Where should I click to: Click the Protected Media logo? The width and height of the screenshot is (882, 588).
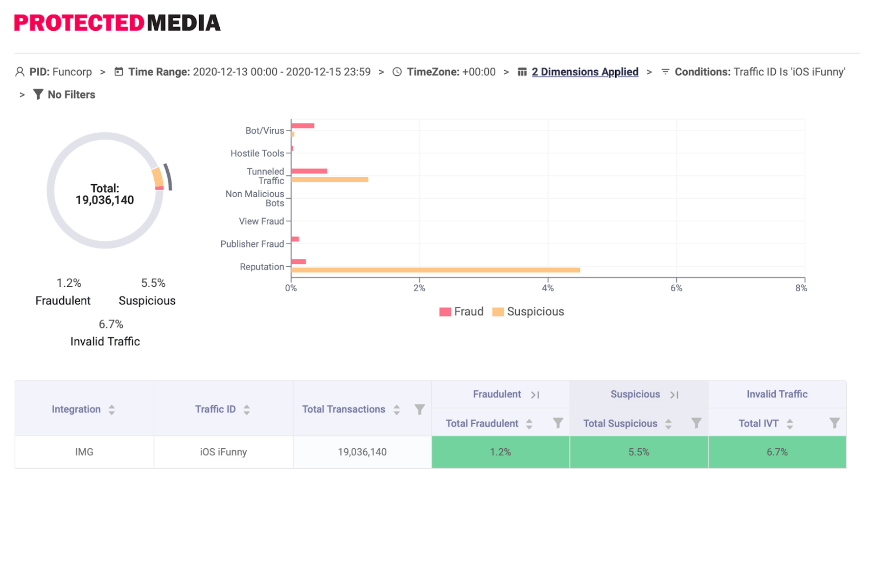pos(117,23)
